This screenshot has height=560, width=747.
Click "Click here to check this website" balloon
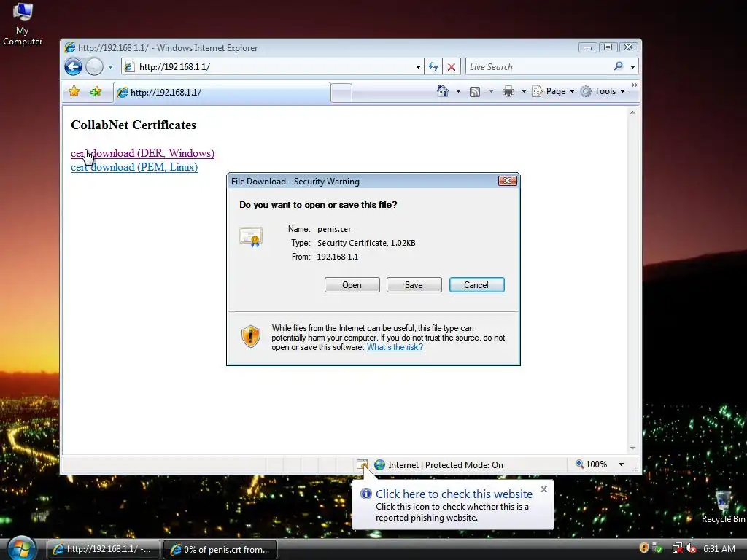coord(454,494)
